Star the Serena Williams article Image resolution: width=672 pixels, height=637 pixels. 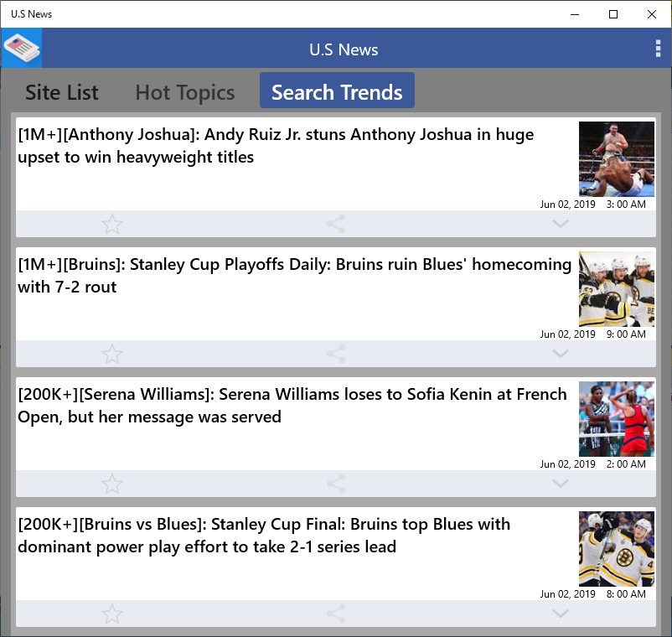(x=112, y=484)
